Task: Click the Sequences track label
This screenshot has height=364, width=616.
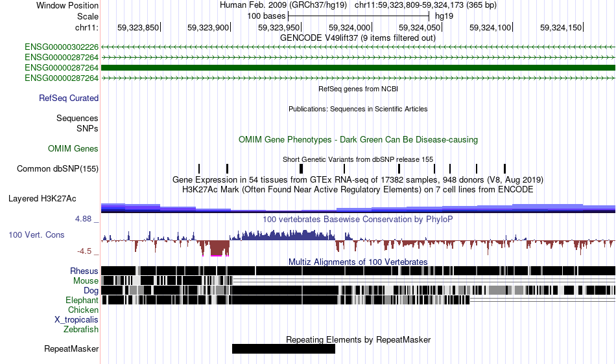Action: 77,118
